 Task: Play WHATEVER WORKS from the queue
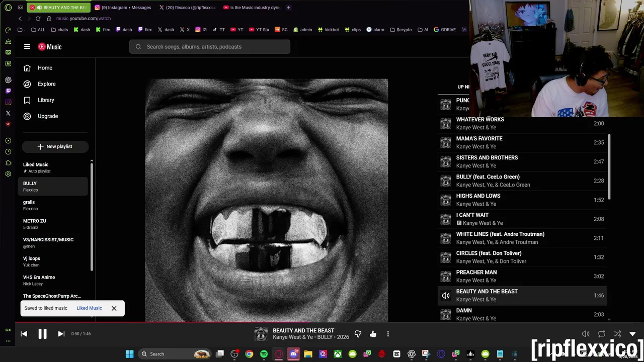(x=522, y=123)
